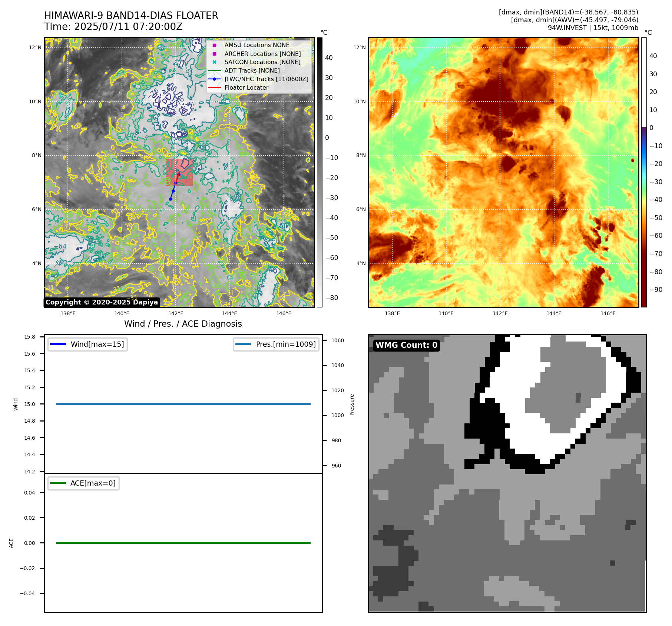This screenshot has height=626, width=672.
Task: Click the 'ACE[max=0]' legend
Action: [83, 483]
